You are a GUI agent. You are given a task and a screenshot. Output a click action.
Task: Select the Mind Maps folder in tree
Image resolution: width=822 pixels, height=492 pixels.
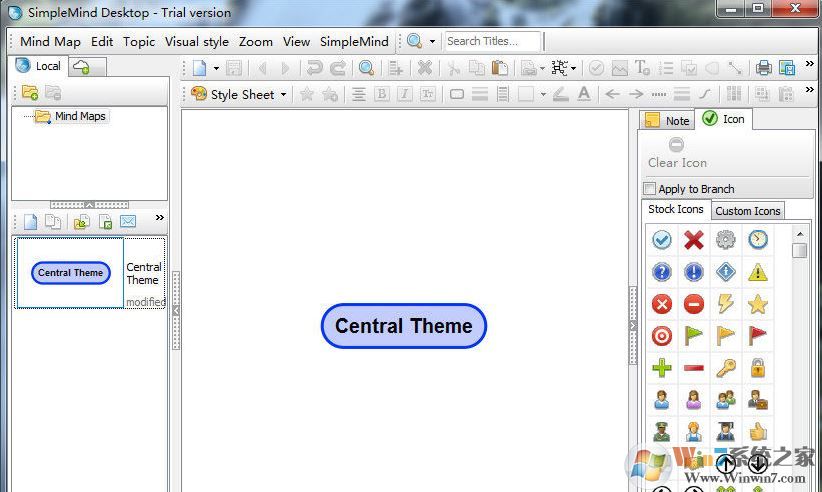79,116
